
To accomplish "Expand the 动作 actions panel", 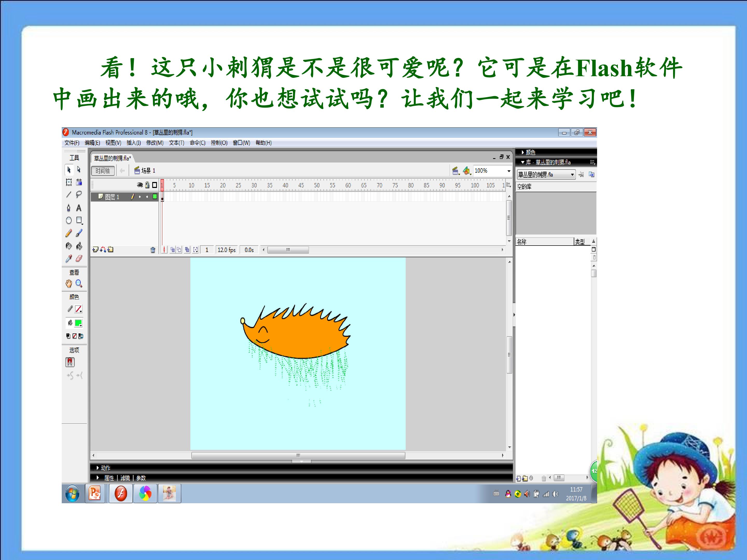I will point(98,468).
